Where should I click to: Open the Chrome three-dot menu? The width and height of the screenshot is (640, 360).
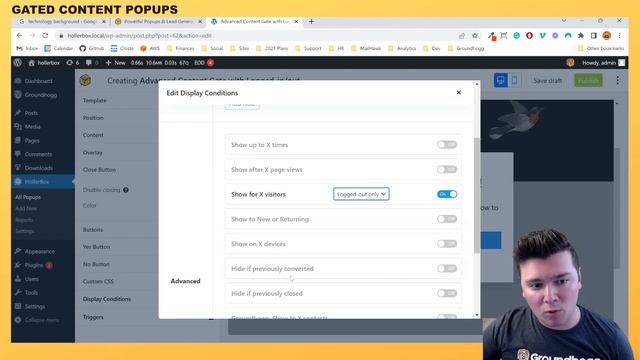click(x=620, y=36)
